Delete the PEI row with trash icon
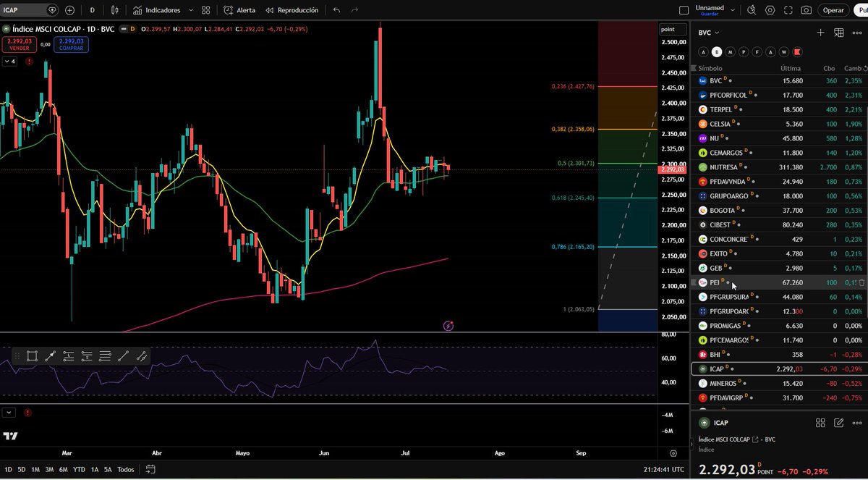Viewport: 868px width, 480px height. [861, 282]
